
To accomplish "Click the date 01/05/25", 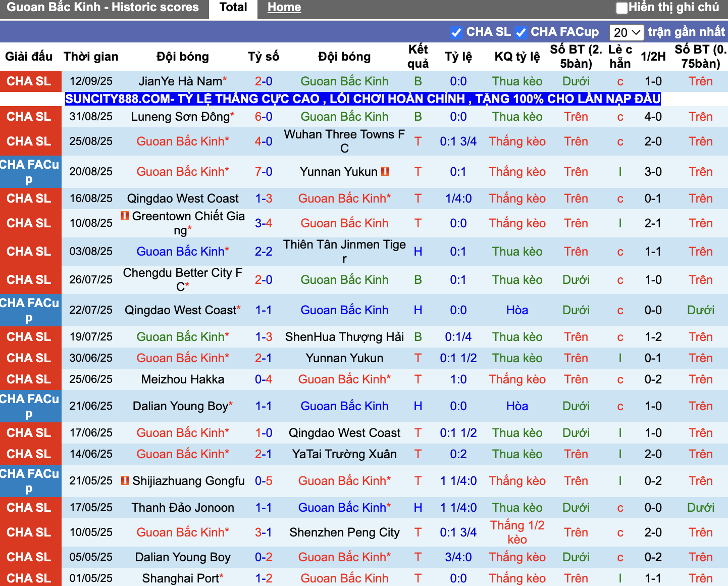I will click(91, 578).
